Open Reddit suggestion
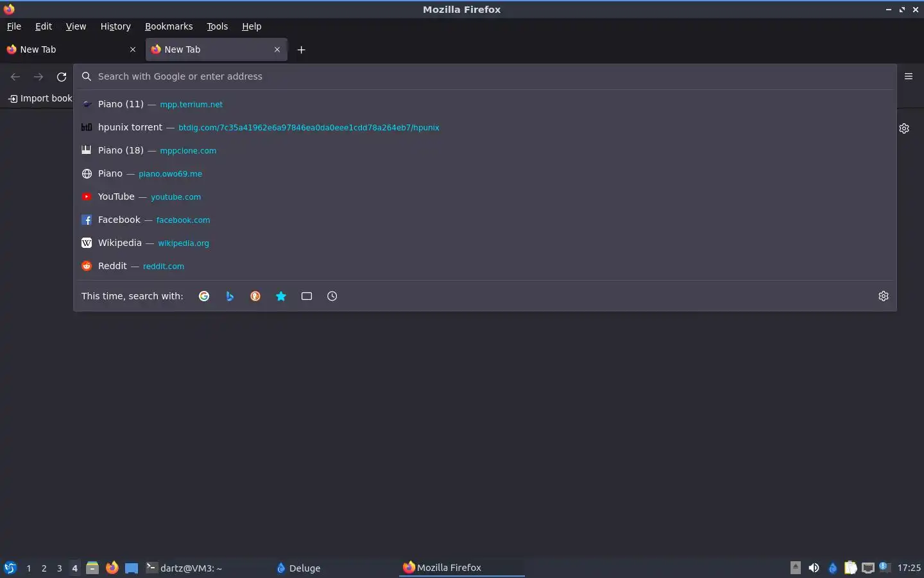The image size is (924, 578). pyautogui.click(x=484, y=266)
